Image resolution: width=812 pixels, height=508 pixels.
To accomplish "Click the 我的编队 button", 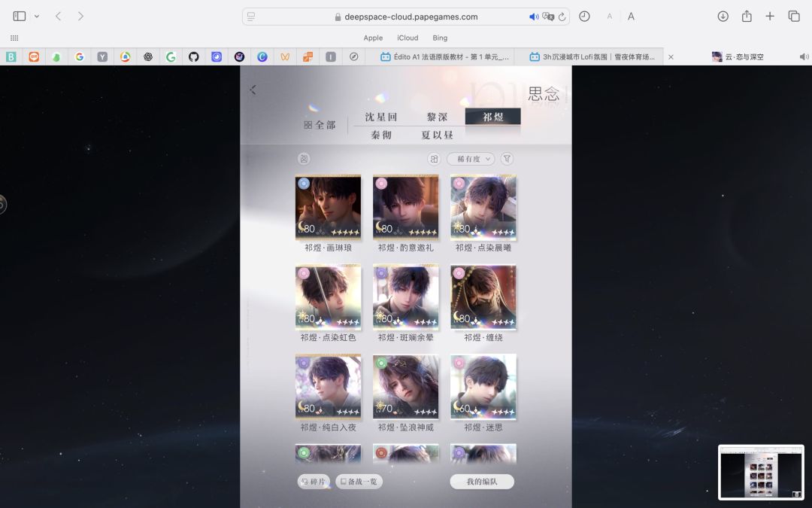I will click(482, 482).
